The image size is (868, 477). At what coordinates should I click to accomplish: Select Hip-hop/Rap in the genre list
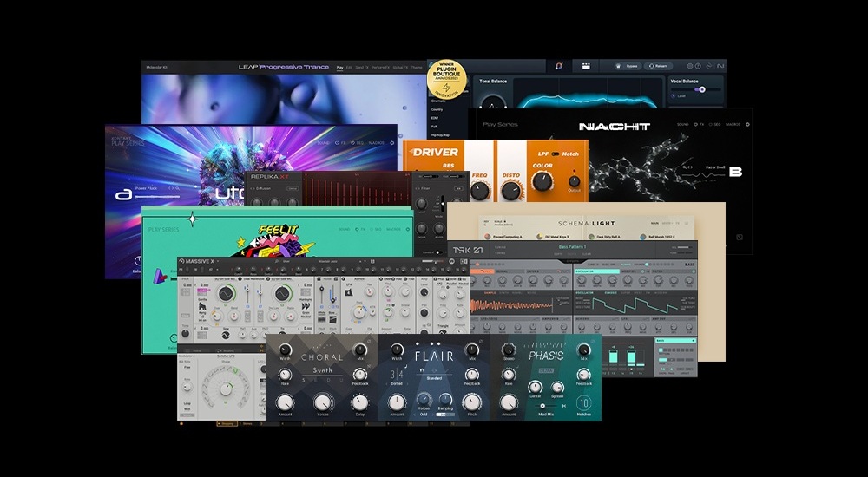click(x=440, y=134)
